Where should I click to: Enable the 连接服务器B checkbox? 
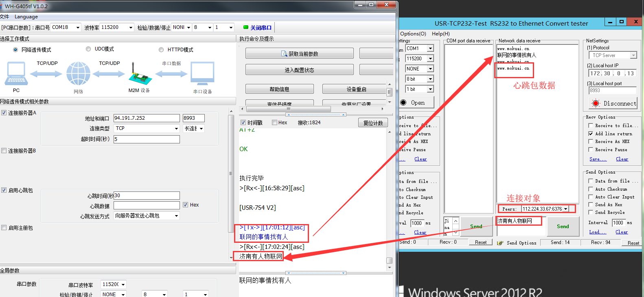point(4,151)
